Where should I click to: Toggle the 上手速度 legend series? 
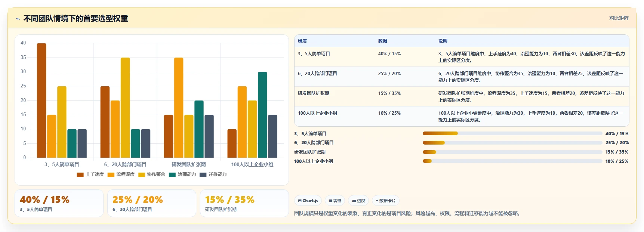coord(90,174)
